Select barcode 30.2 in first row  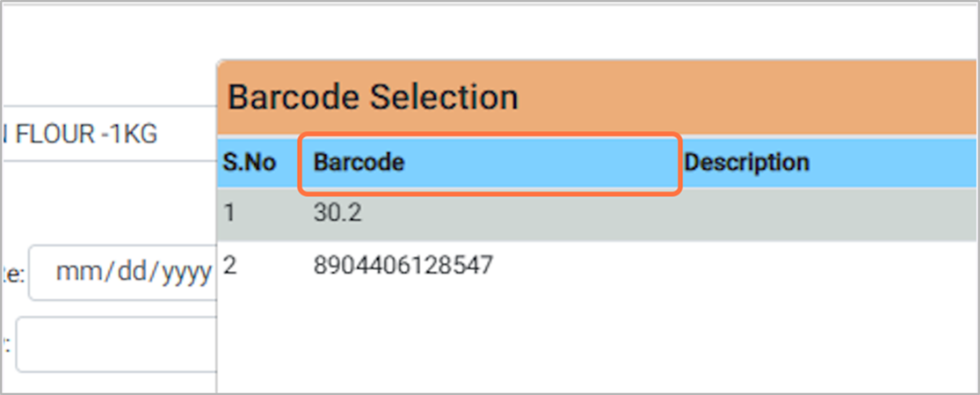339,214
